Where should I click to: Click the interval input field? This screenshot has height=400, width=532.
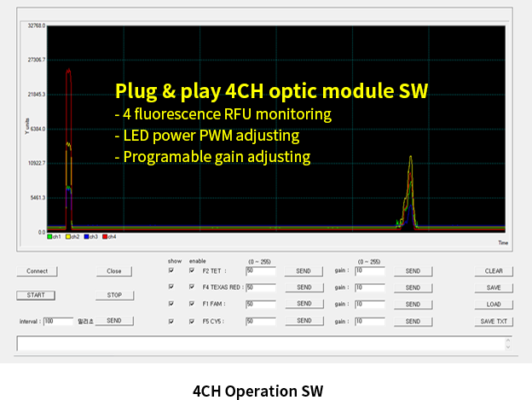59,321
